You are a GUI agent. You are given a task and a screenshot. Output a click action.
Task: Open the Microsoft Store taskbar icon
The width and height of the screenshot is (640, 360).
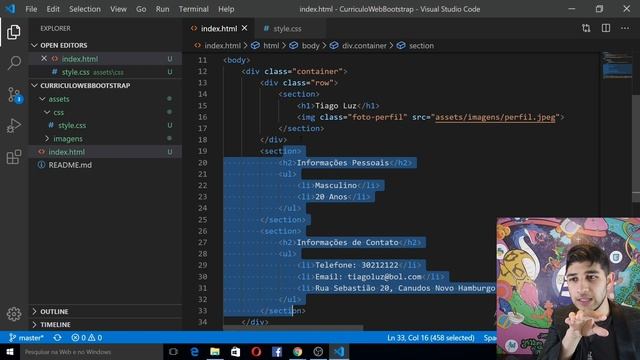tap(236, 351)
